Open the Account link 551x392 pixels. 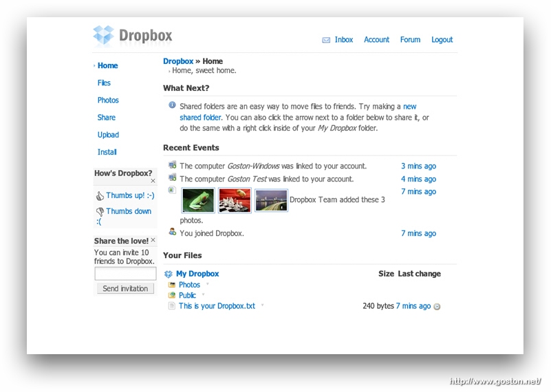(x=376, y=40)
